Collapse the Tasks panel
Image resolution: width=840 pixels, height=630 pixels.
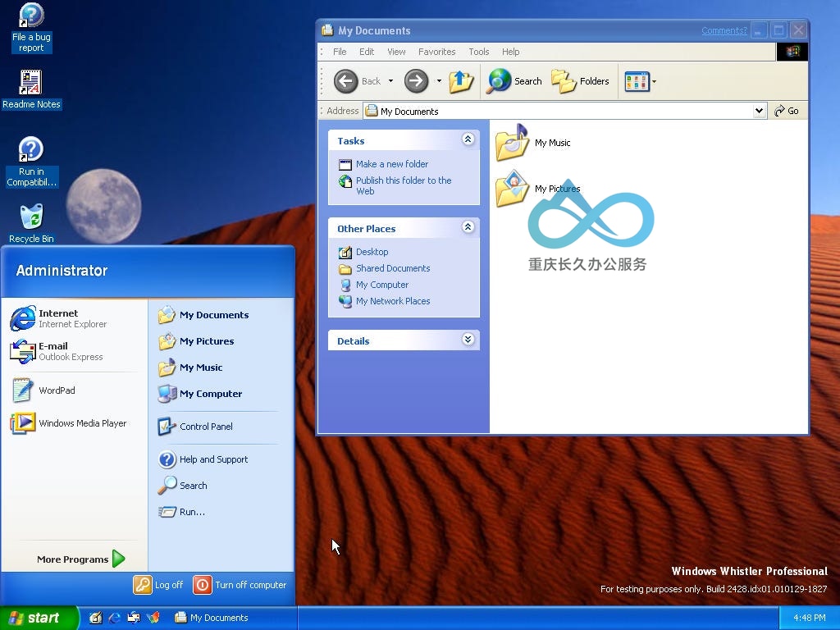468,139
